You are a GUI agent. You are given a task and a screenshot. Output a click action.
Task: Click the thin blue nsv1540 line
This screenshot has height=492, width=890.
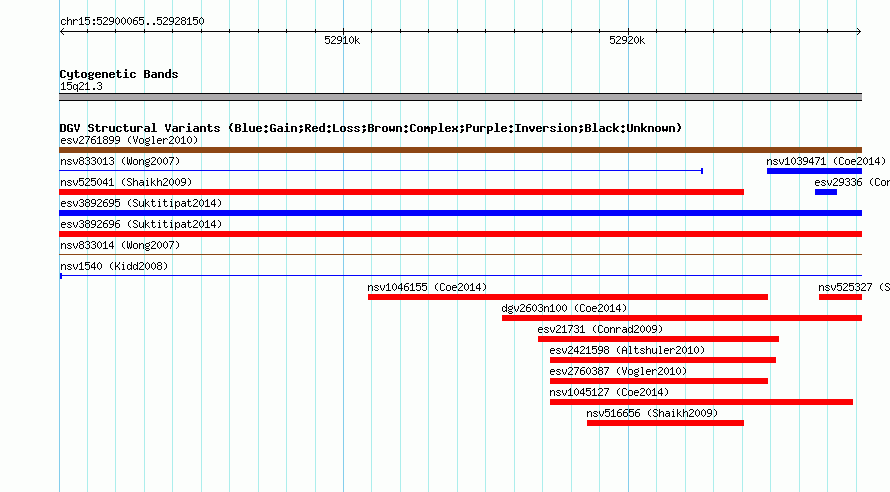(x=460, y=276)
